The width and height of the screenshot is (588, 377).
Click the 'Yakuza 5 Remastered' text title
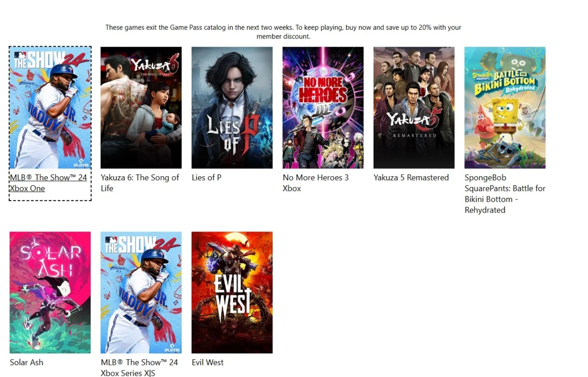411,177
